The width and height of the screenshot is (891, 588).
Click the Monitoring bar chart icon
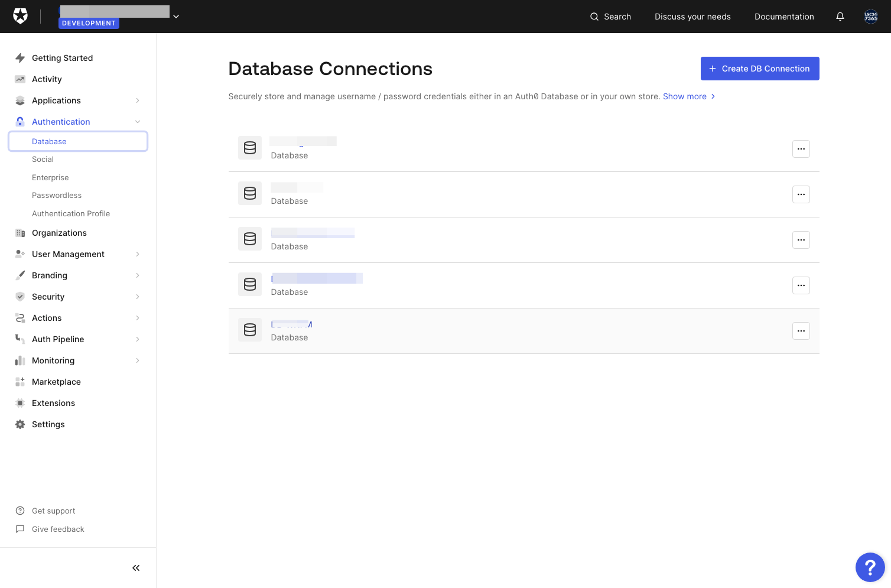pos(20,360)
